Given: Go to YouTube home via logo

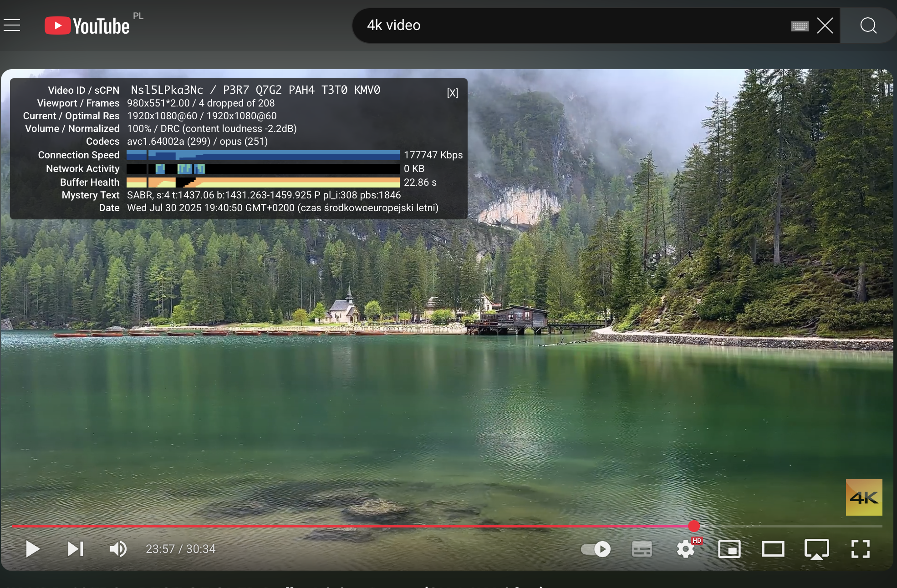Looking at the screenshot, I should coord(87,25).
